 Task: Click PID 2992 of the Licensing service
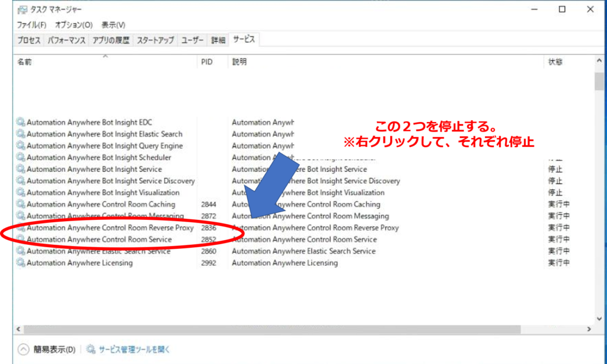click(209, 263)
